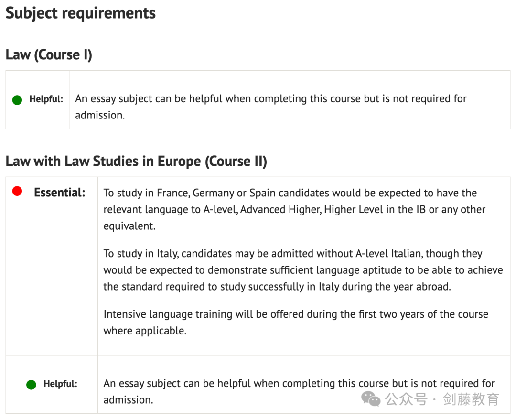Click the red Essential indicator dot
The width and height of the screenshot is (516, 420).
pos(17,191)
